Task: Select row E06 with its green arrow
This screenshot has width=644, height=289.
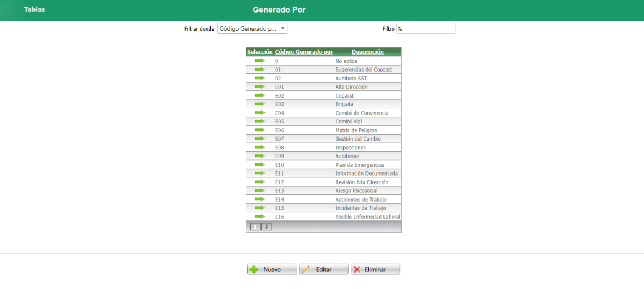Action: (260, 130)
